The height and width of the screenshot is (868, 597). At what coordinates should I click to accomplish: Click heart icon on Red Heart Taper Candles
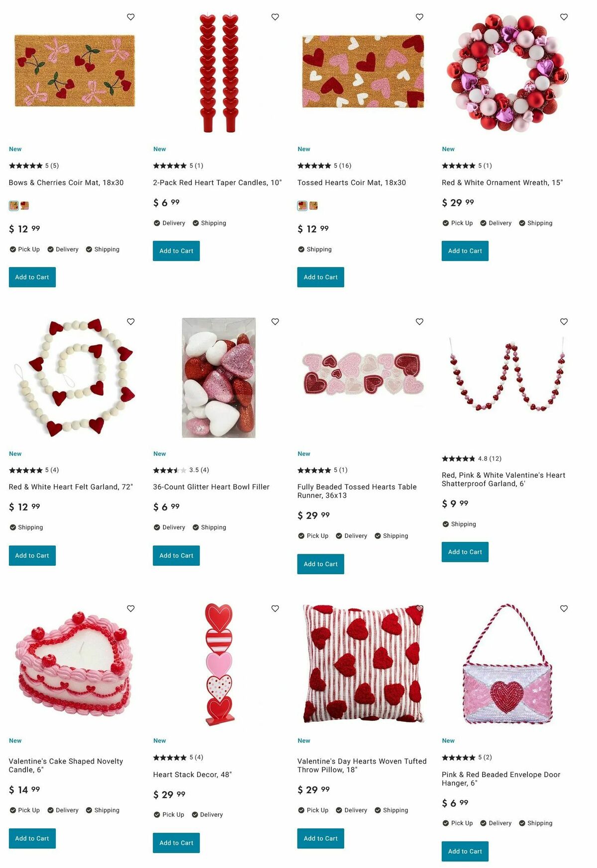pyautogui.click(x=275, y=17)
